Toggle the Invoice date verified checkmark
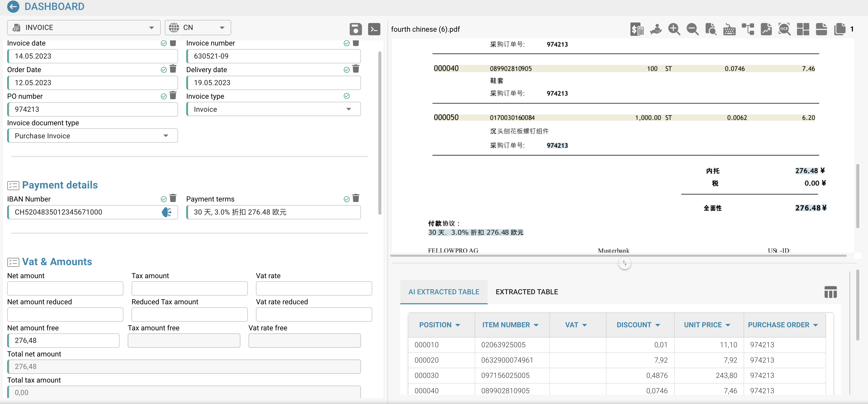Viewport: 868px width, 404px height. pos(164,43)
